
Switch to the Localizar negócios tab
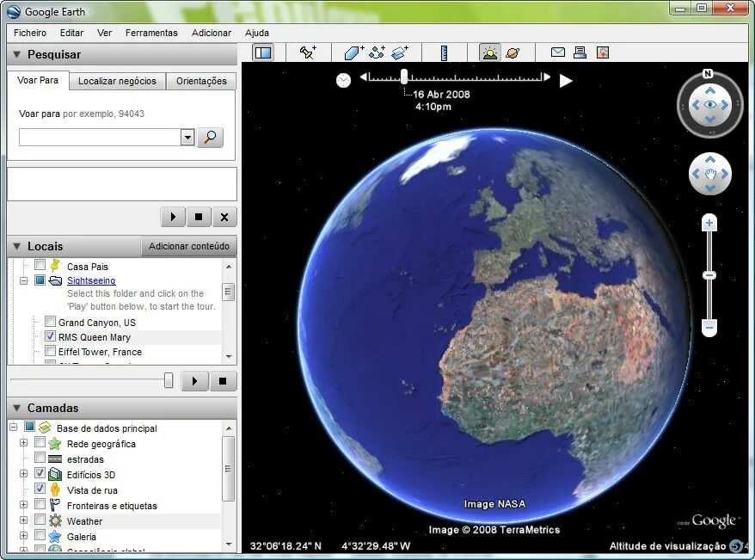[x=117, y=80]
